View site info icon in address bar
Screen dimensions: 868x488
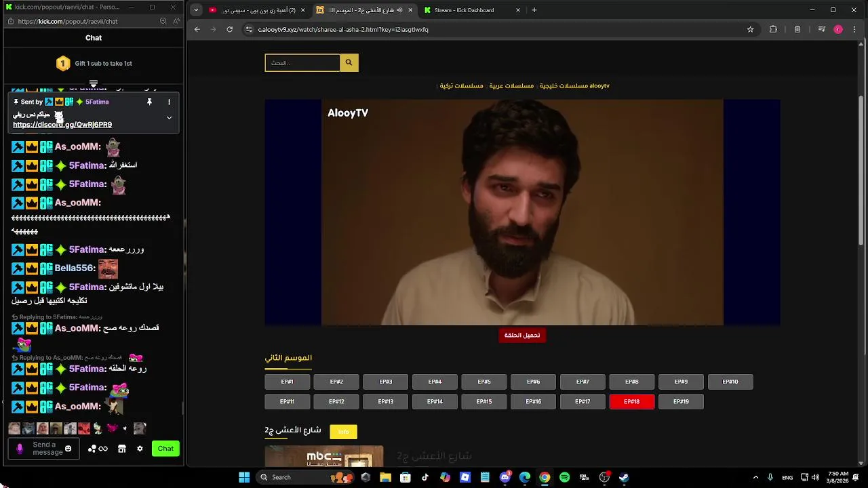pyautogui.click(x=249, y=29)
